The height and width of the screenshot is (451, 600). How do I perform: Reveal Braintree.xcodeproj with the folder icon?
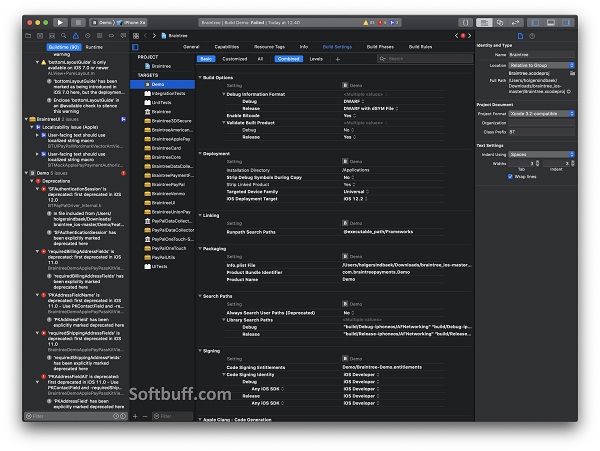pyautogui.click(x=572, y=73)
